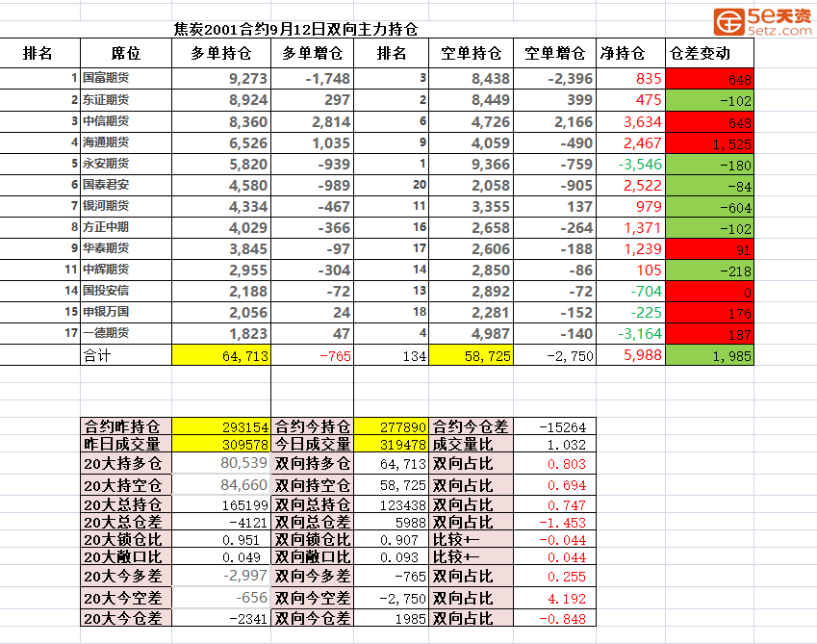This screenshot has height=644, width=817.
Task: Select the yellow cell 319478
Action: click(x=392, y=444)
